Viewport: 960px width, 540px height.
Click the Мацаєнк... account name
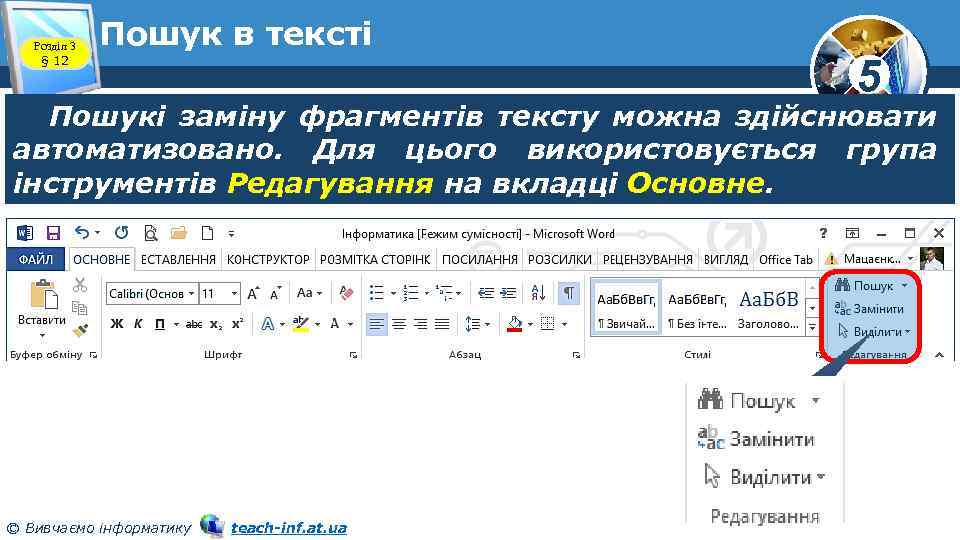pos(872,260)
